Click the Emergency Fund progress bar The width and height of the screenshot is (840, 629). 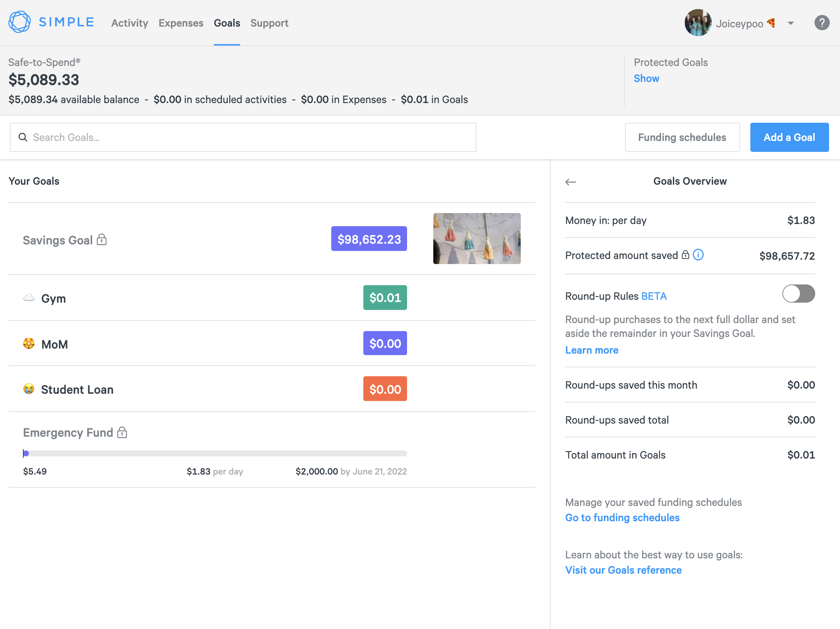[215, 453]
